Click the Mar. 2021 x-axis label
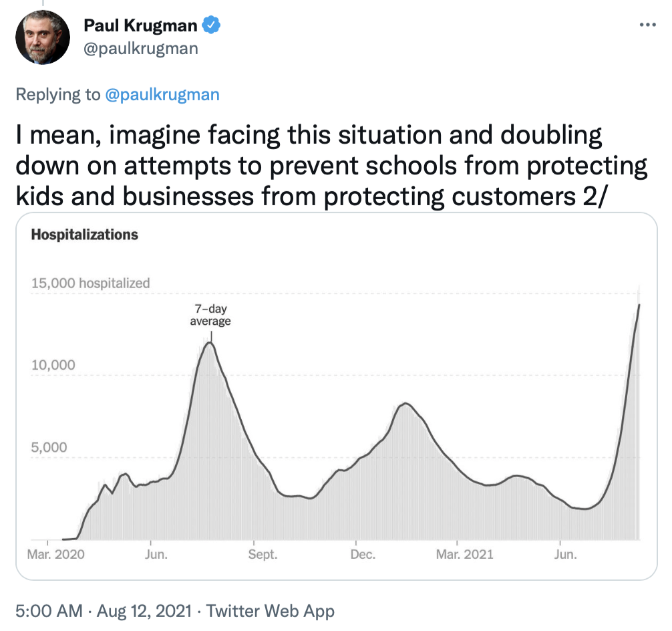 [x=466, y=555]
